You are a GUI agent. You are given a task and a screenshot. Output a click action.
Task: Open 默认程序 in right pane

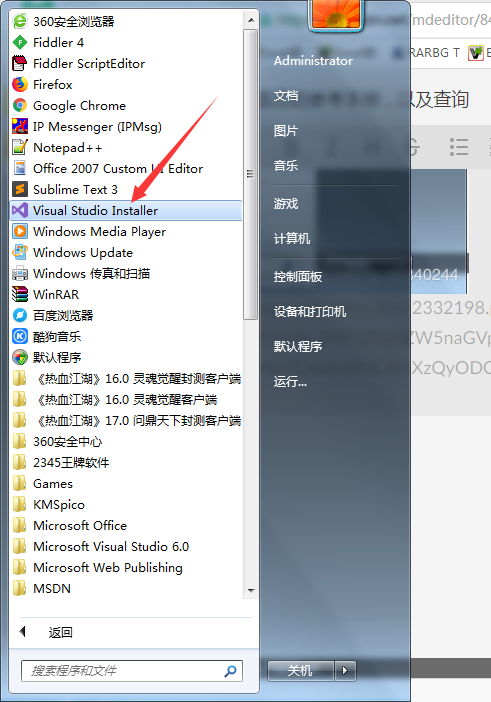pos(298,346)
